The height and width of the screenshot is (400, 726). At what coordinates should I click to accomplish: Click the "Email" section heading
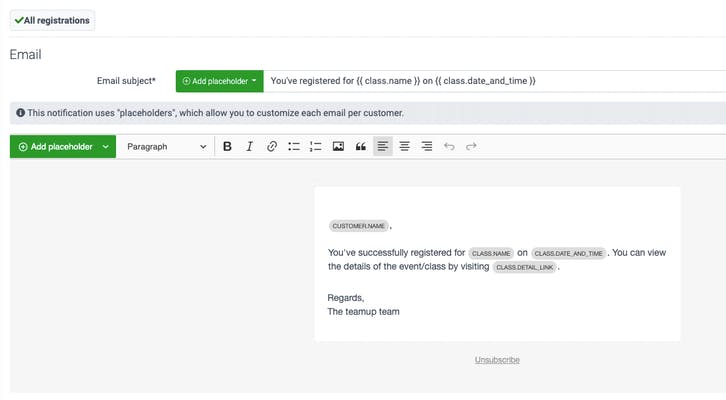[x=25, y=55]
